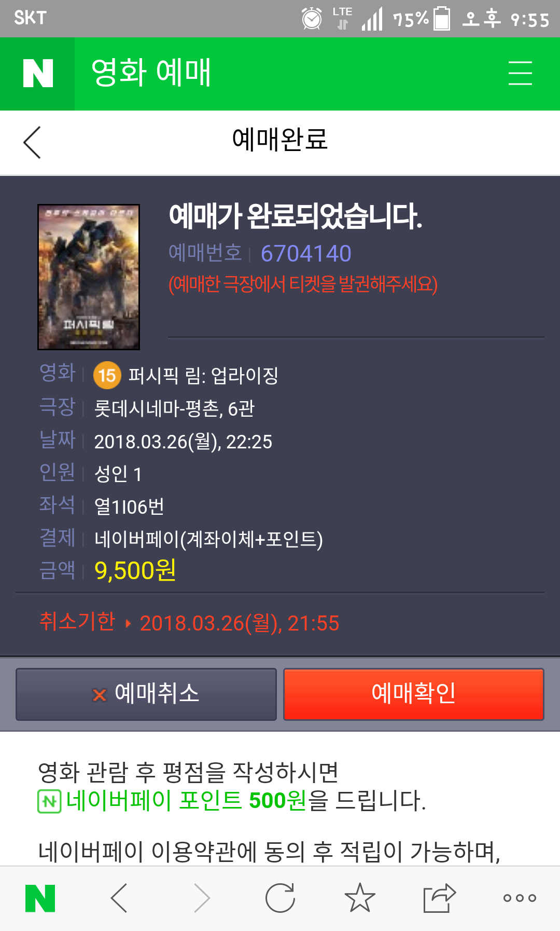
Task: Open the hamburger menu in the header
Action: pyautogui.click(x=520, y=73)
